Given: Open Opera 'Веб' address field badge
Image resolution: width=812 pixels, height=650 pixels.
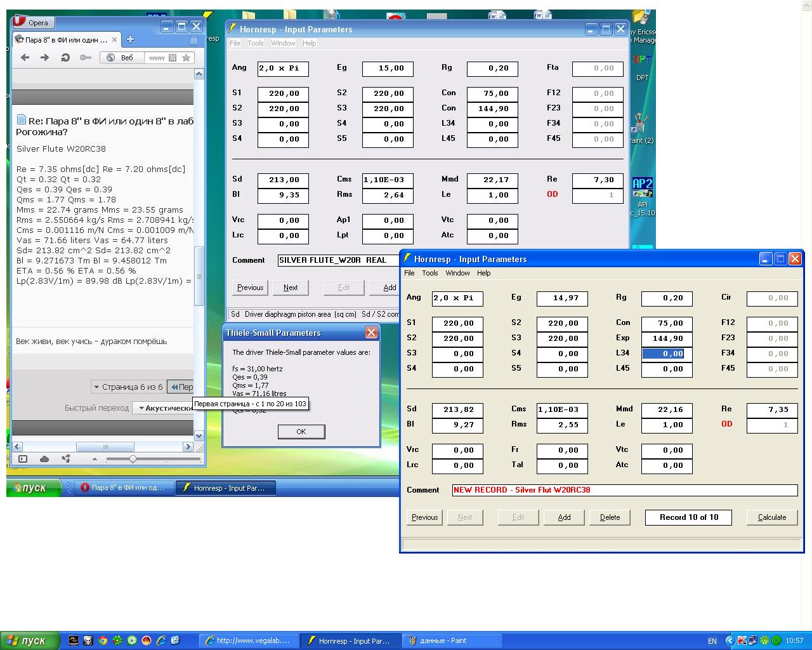Looking at the screenshot, I should click(121, 58).
